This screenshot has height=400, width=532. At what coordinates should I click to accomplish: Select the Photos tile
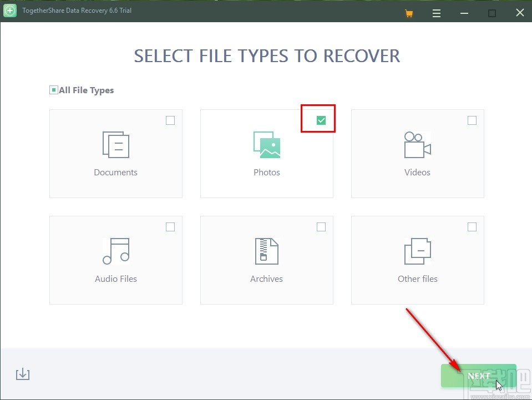(x=267, y=153)
